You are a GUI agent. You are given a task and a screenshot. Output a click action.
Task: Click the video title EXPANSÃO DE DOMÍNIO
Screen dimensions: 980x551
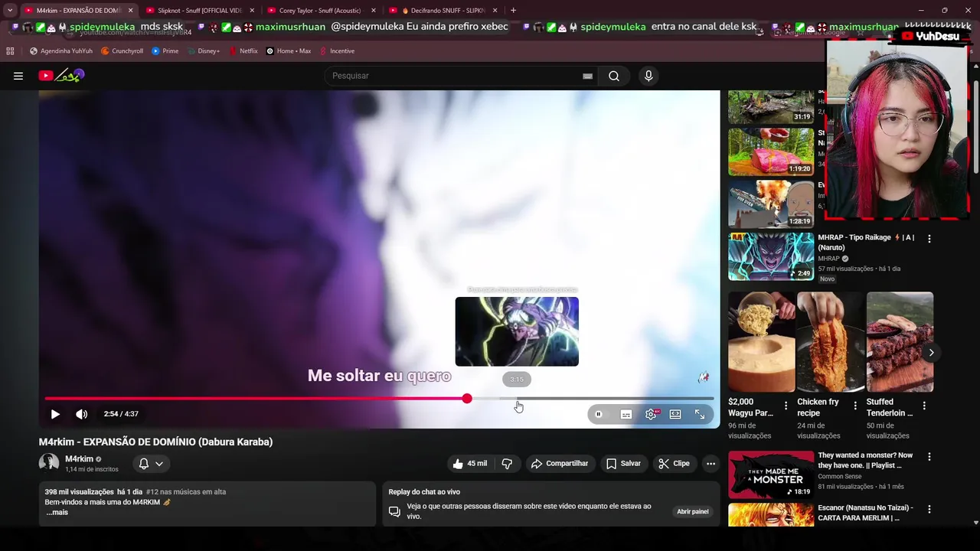point(155,442)
